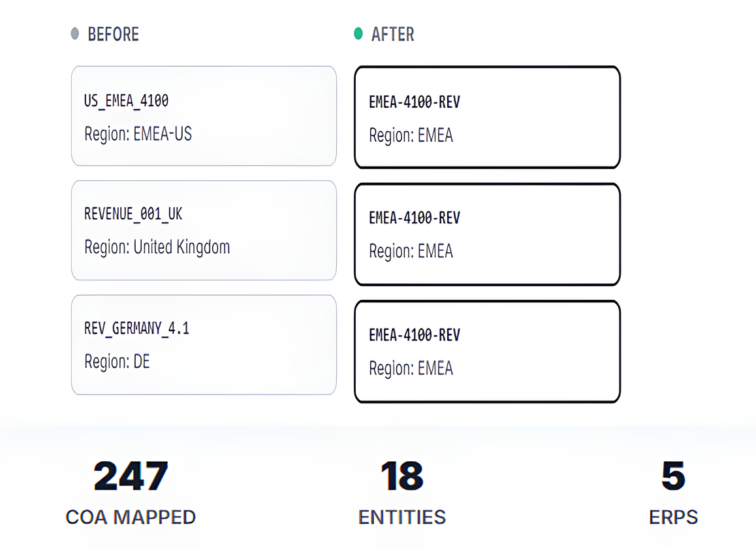Click the US_EMEA_4100 account code
The height and width of the screenshot is (550, 756).
click(126, 101)
